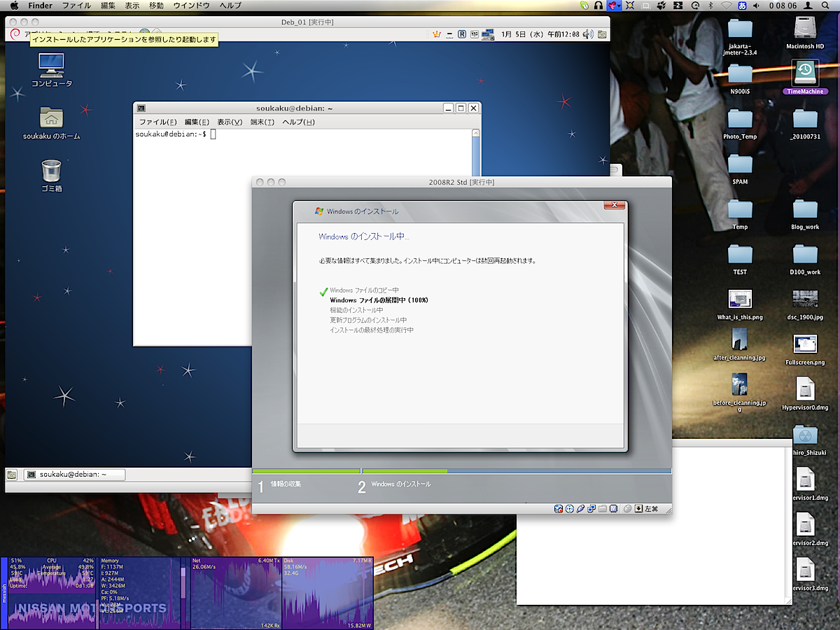Open the 表示 menu in the Mac menu bar
Screen dimensions: 840x630
[x=132, y=6]
